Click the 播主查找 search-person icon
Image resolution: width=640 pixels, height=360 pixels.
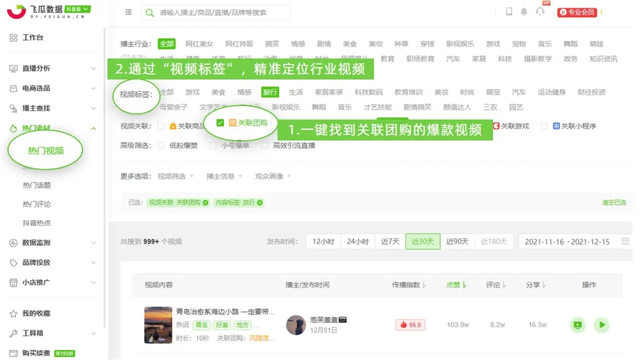point(13,108)
